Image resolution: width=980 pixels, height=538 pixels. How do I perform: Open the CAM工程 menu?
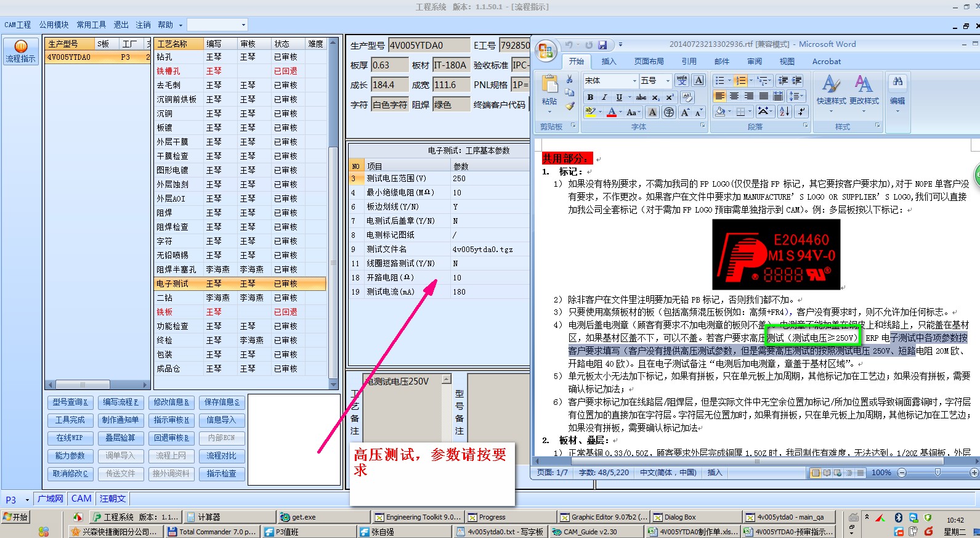point(17,25)
